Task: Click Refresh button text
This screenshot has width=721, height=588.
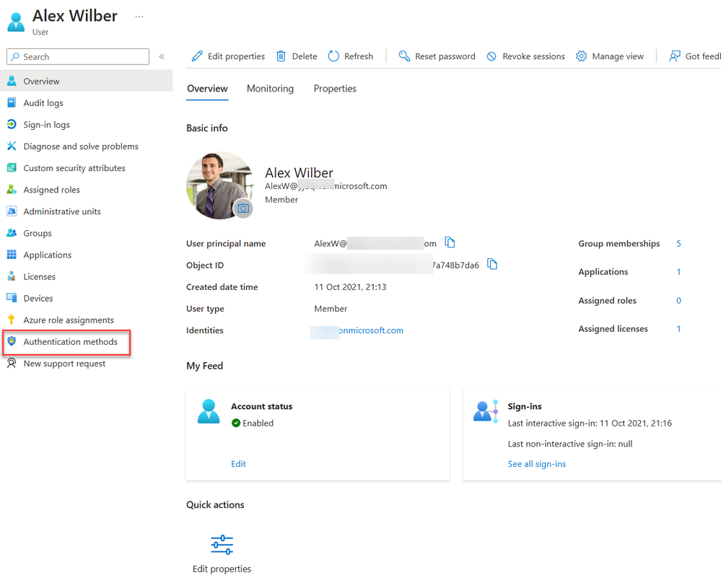Action: pos(359,56)
